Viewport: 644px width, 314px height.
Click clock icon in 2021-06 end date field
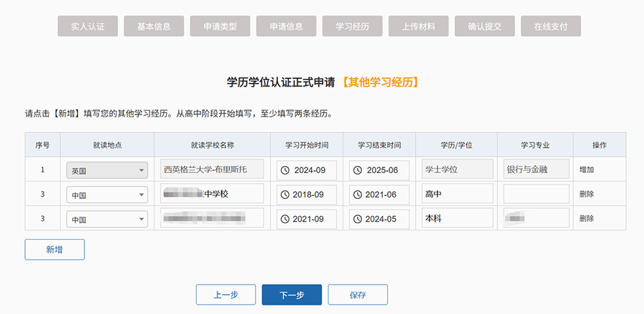click(358, 195)
